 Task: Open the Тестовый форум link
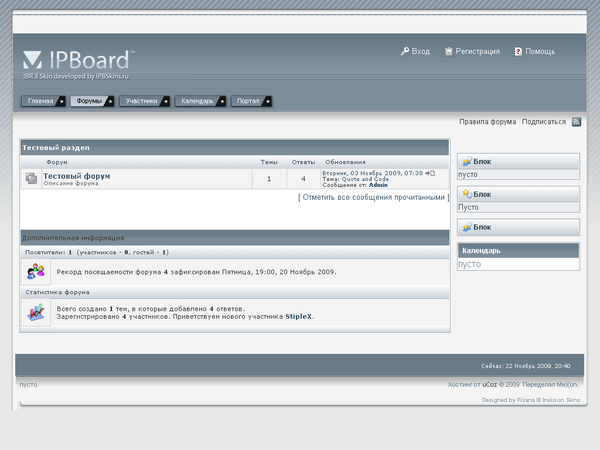click(77, 176)
